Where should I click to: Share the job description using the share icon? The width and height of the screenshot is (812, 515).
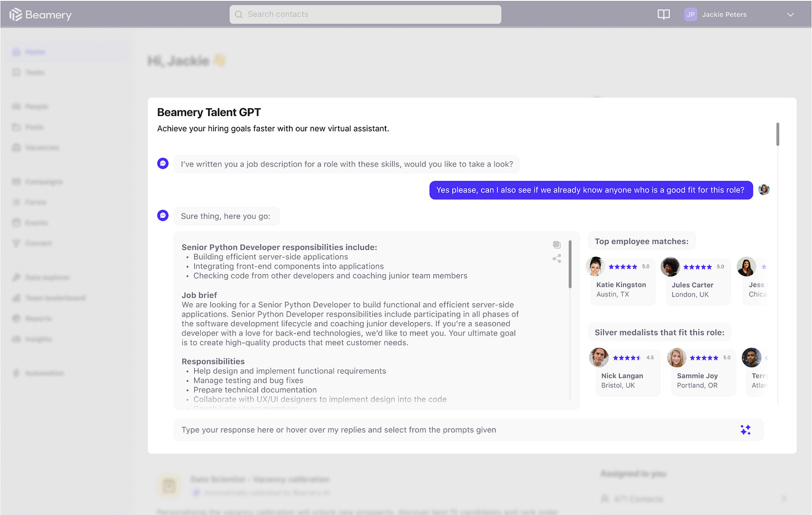557,259
